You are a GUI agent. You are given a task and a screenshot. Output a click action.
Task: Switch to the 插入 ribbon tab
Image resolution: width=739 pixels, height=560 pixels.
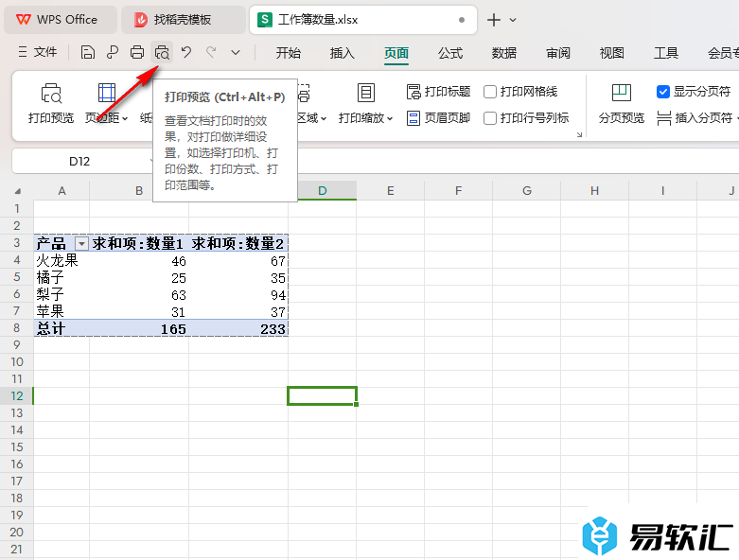click(x=343, y=53)
